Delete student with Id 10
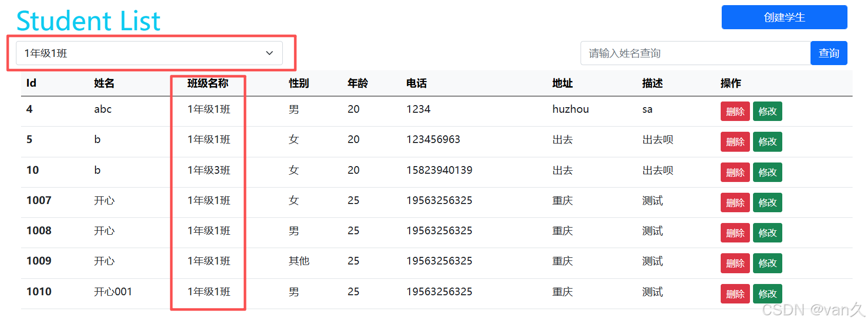This screenshot has width=868, height=325. pyautogui.click(x=735, y=172)
